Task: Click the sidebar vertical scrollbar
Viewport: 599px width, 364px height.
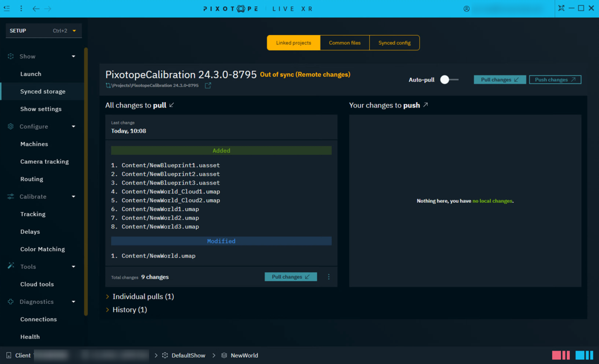Action: point(86,181)
